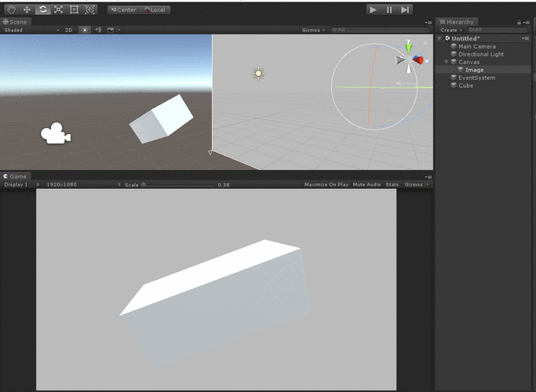Select Main Camera in Hierarchy

click(x=477, y=46)
